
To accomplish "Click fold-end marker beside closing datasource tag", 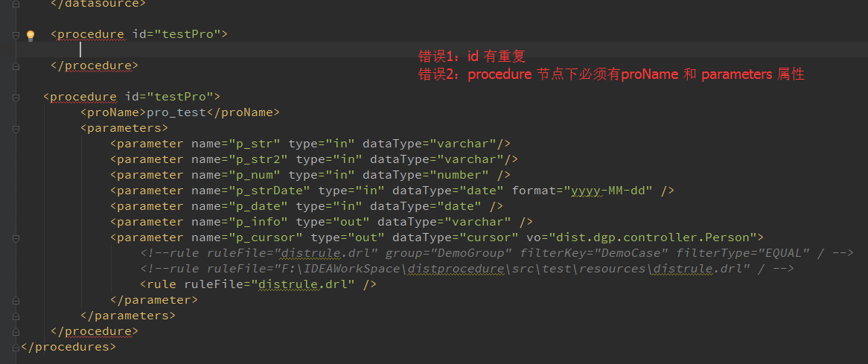I will (16, 3).
